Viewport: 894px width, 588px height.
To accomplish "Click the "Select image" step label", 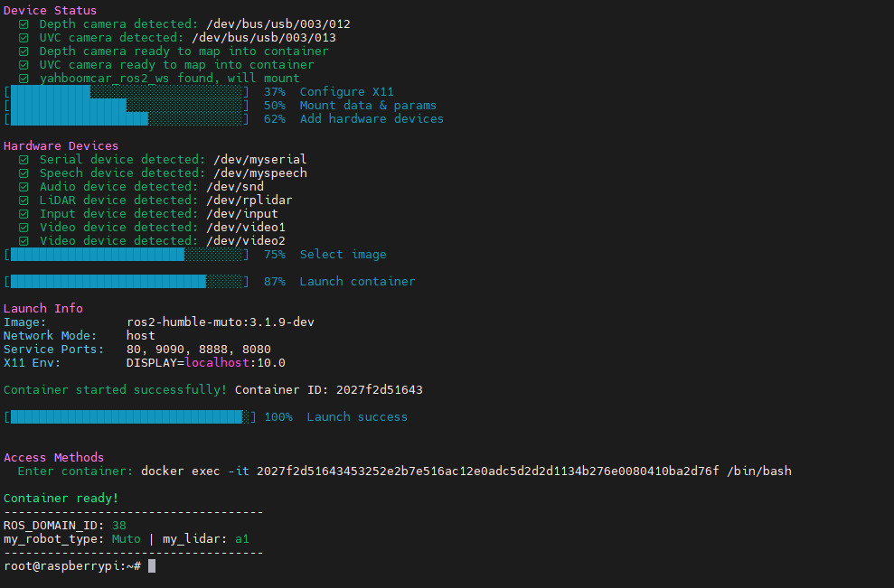I will coord(343,255).
